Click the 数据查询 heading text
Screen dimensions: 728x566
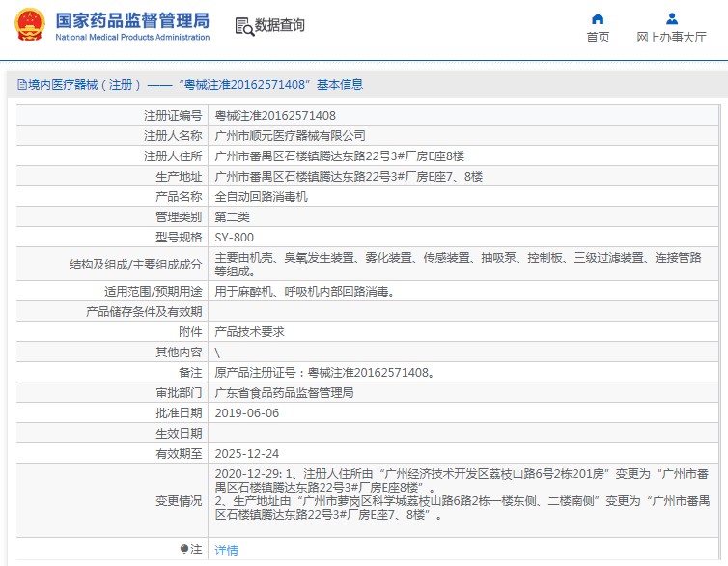(280, 26)
